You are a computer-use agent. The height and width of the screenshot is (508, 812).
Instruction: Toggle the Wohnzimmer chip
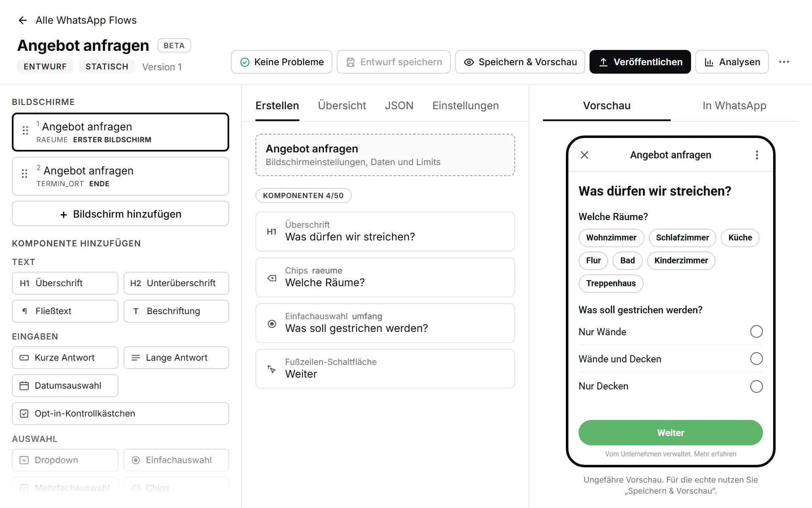[611, 237]
